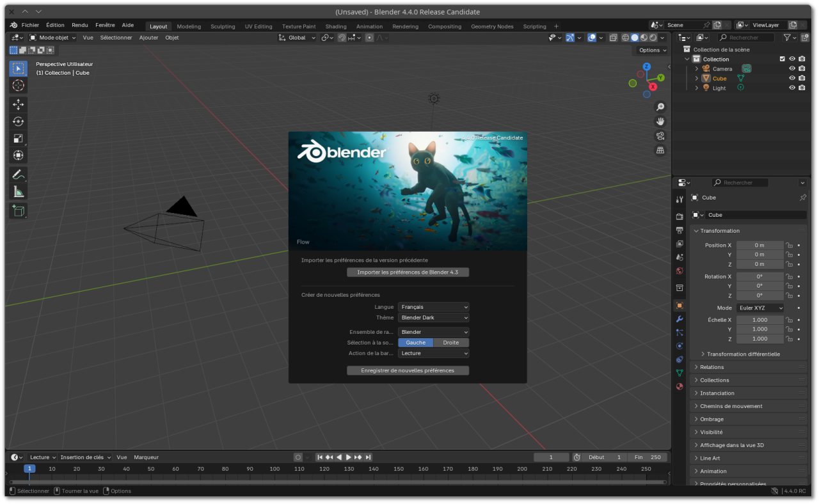Open the Fichier menu
The width and height of the screenshot is (819, 504).
tap(30, 25)
